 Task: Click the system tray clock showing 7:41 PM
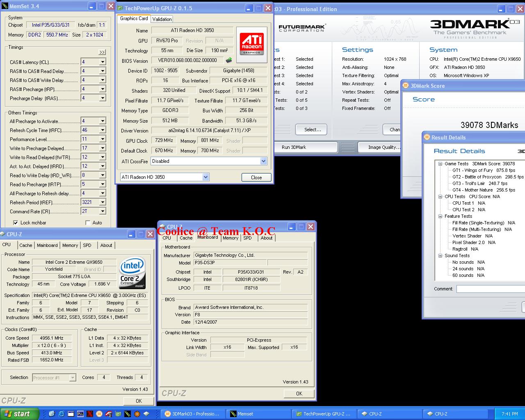pos(509,414)
